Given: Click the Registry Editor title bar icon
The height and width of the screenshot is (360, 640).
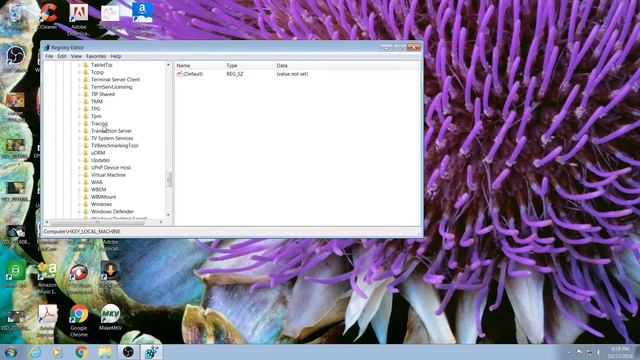Looking at the screenshot, I should [x=47, y=47].
